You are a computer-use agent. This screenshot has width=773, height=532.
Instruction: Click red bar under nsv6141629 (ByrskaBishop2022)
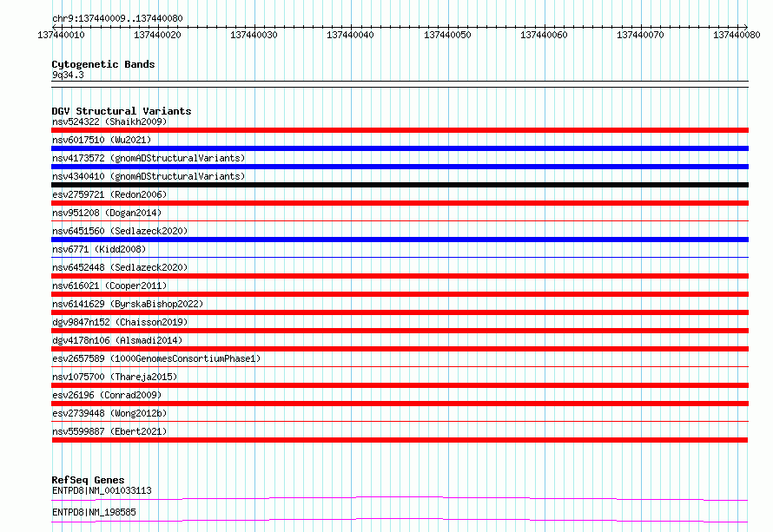click(400, 312)
